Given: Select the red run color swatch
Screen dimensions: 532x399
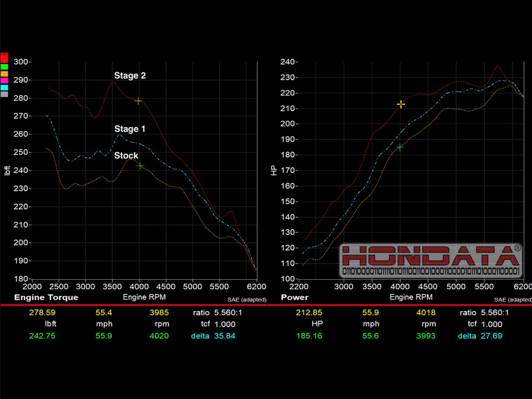Looking at the screenshot, I should point(4,58).
